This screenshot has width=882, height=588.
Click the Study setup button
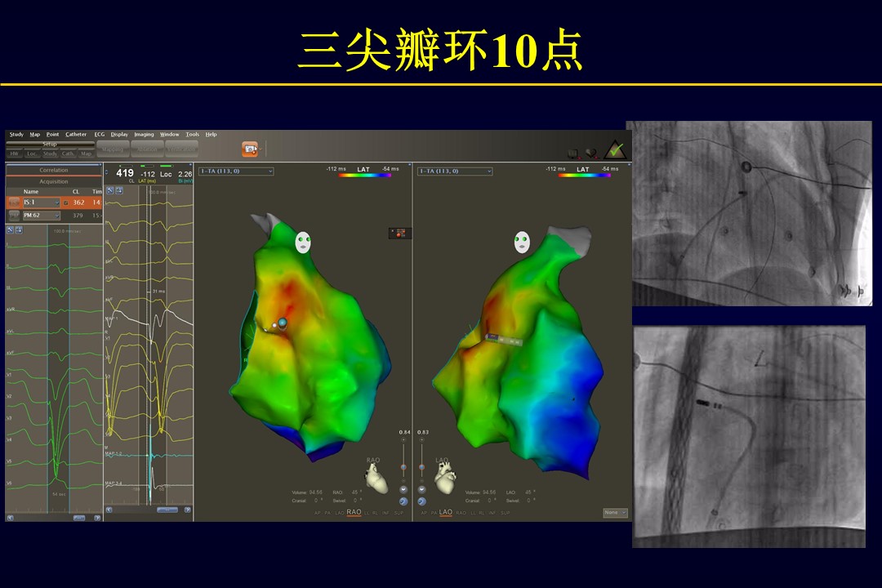(50, 154)
